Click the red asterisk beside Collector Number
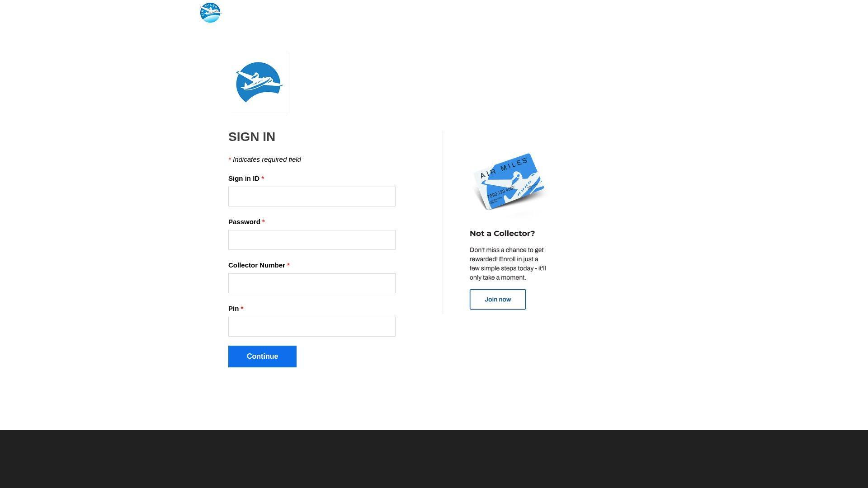Screen dimensions: 868x488 tap(288, 265)
